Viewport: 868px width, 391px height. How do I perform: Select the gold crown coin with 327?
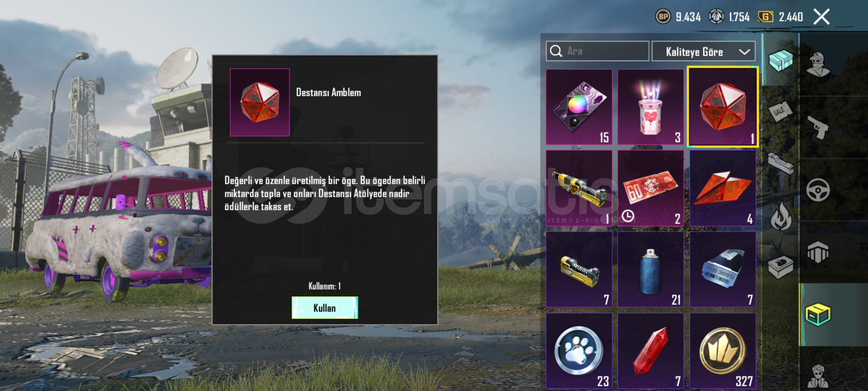(x=723, y=351)
